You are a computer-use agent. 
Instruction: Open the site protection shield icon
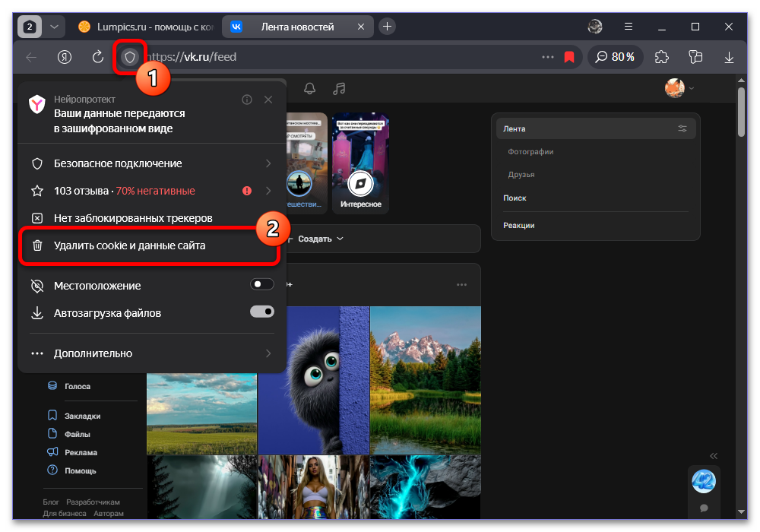(129, 57)
